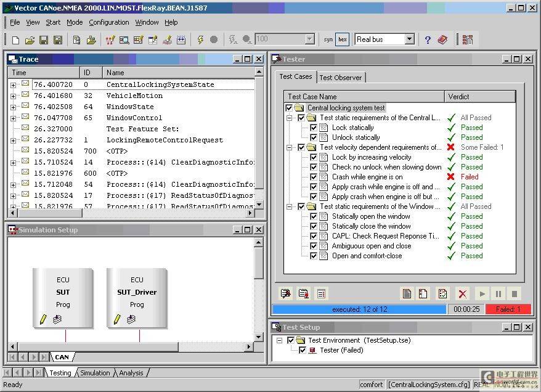Click the red Failed: 1 indicator
Image resolution: width=541 pixels, height=392 pixels.
coord(508,309)
